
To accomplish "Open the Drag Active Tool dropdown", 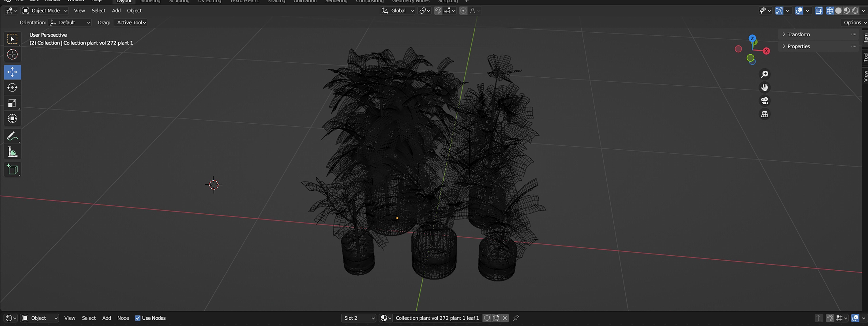I will [131, 23].
